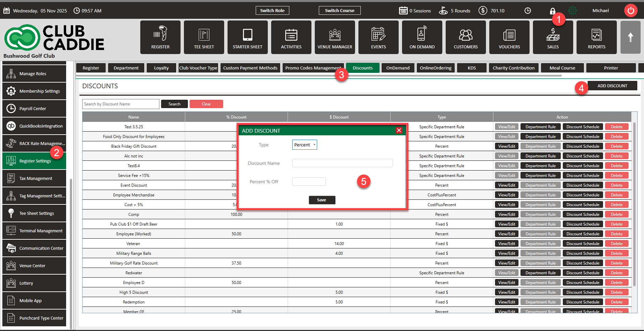Click the red power logout icon
644x331 pixels.
631,10
